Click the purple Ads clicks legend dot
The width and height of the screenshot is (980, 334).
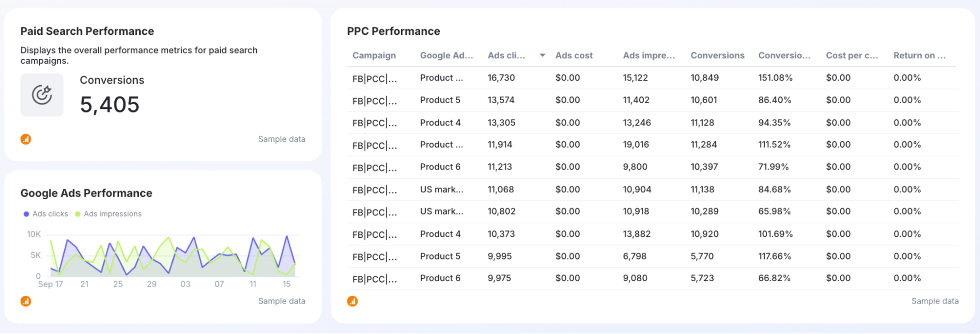click(x=26, y=214)
